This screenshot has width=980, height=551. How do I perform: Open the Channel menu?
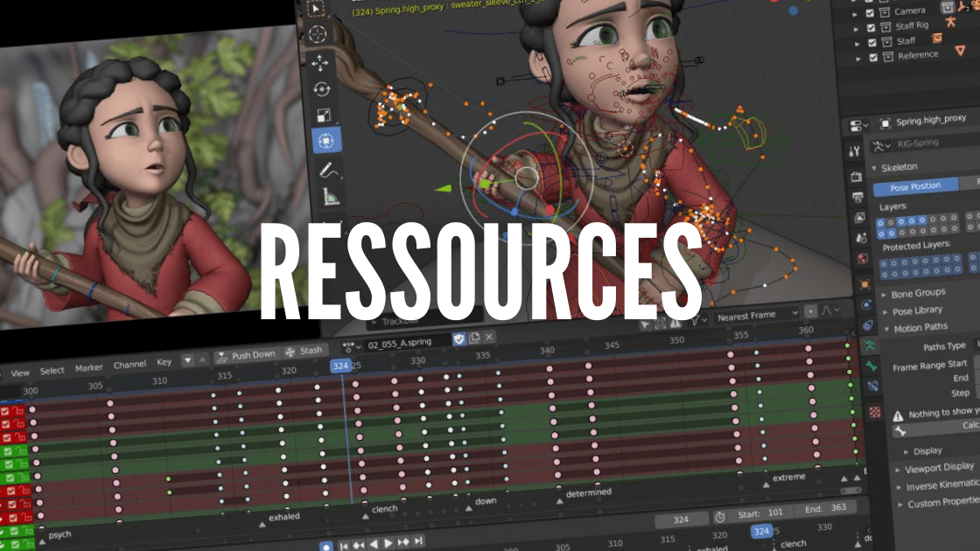129,365
